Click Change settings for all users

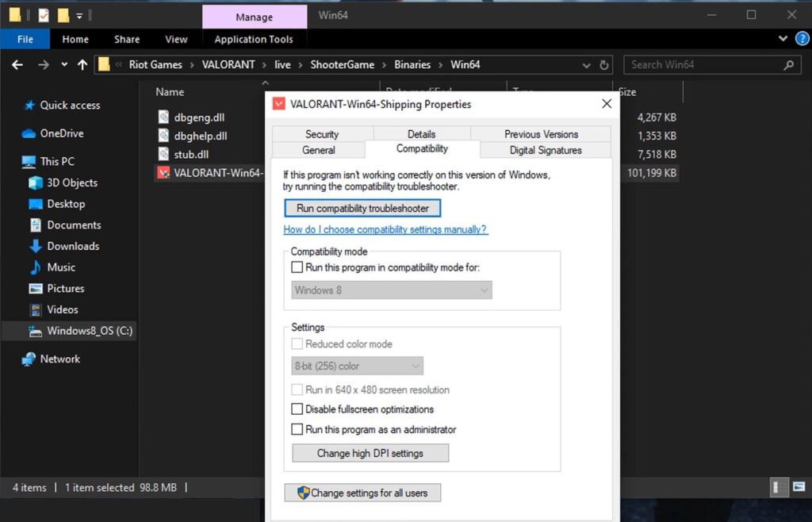tap(362, 493)
